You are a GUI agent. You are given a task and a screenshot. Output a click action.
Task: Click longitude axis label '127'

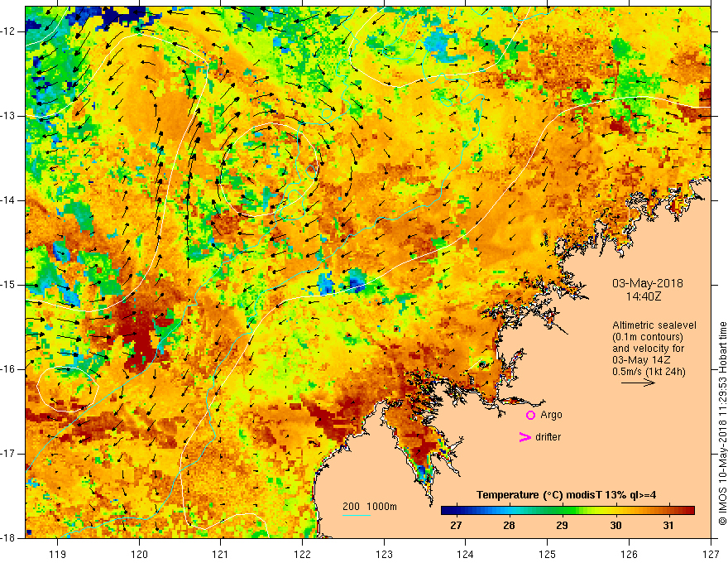711,554
